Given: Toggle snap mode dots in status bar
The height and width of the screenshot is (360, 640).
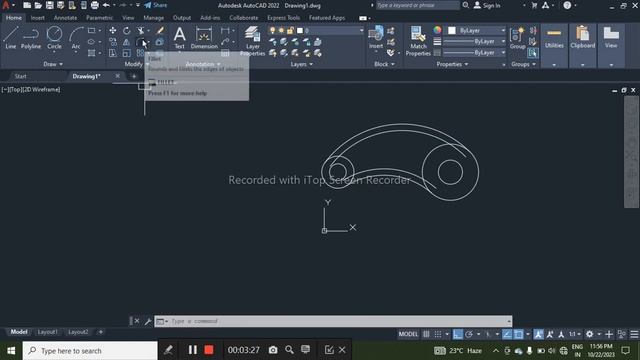Looking at the screenshot, I should 438,334.
